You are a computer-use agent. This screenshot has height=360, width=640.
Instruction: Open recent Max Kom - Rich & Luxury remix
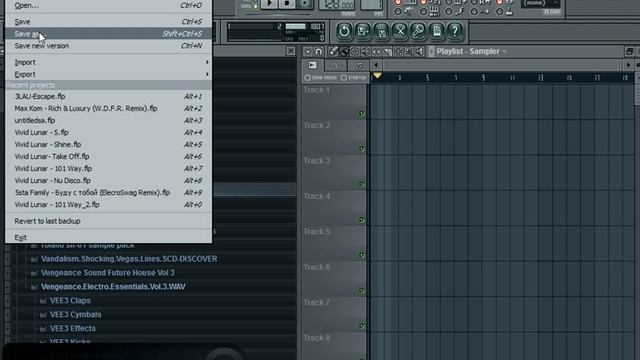click(x=109, y=108)
